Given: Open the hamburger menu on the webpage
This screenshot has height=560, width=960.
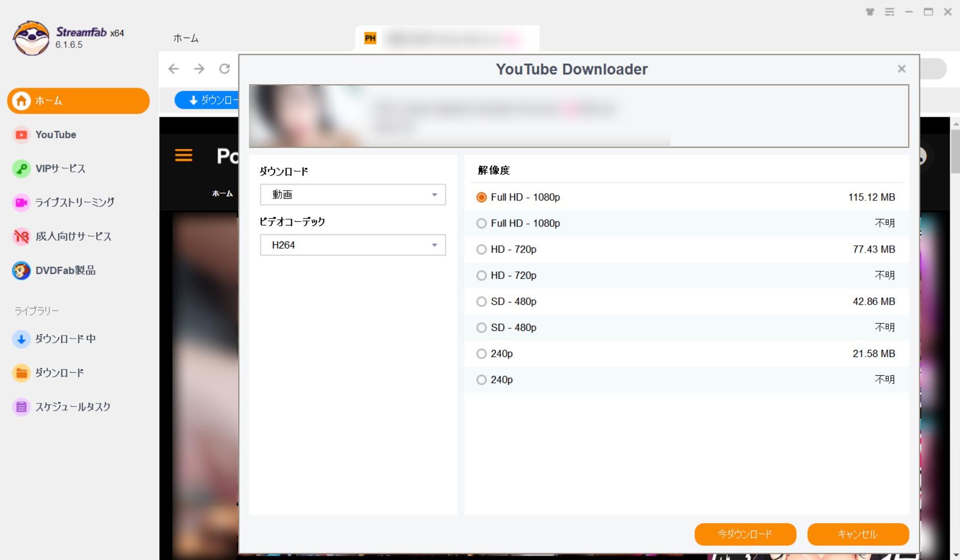Looking at the screenshot, I should click(184, 155).
